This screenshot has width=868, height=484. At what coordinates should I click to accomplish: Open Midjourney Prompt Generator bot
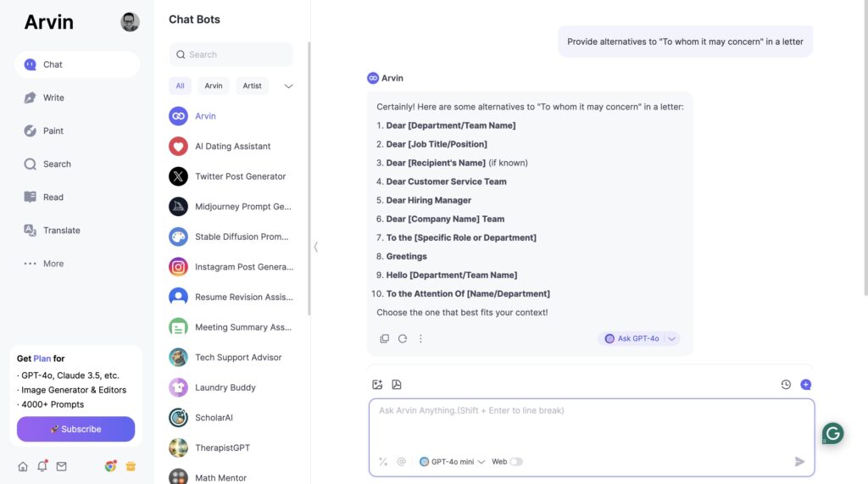coord(231,207)
